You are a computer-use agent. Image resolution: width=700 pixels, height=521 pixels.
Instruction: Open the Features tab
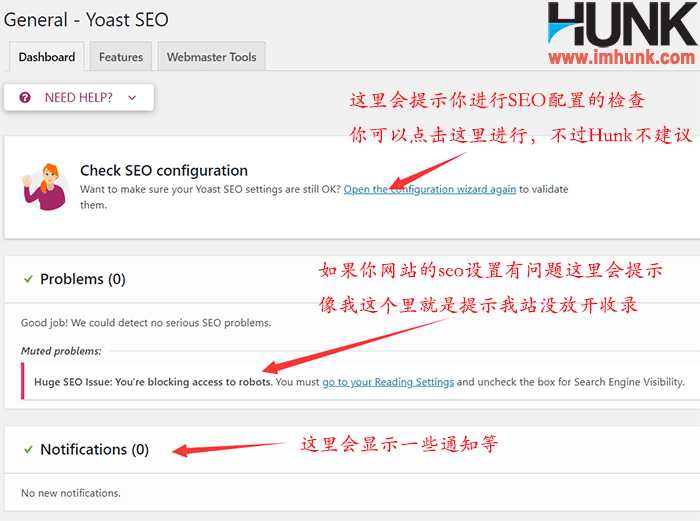121,57
